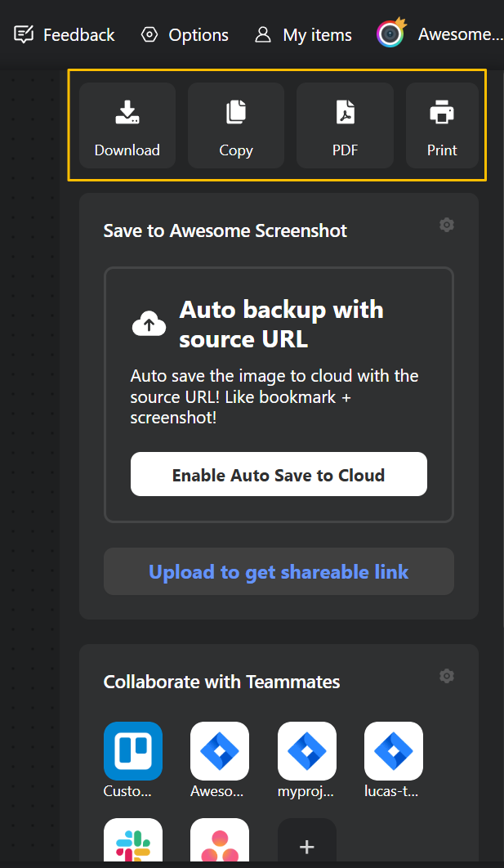Print the screenshot
The height and width of the screenshot is (868, 504).
click(442, 124)
